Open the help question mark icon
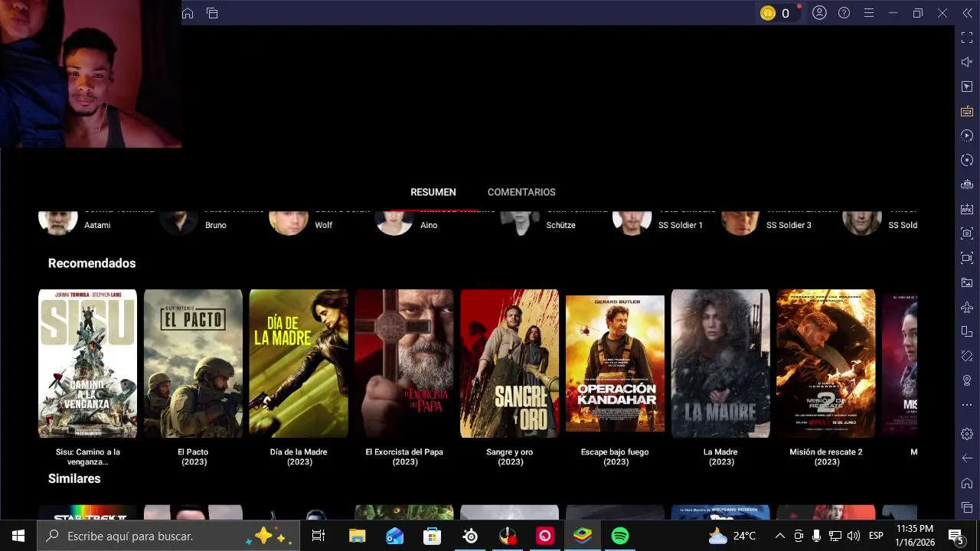The width and height of the screenshot is (980, 551). (844, 13)
